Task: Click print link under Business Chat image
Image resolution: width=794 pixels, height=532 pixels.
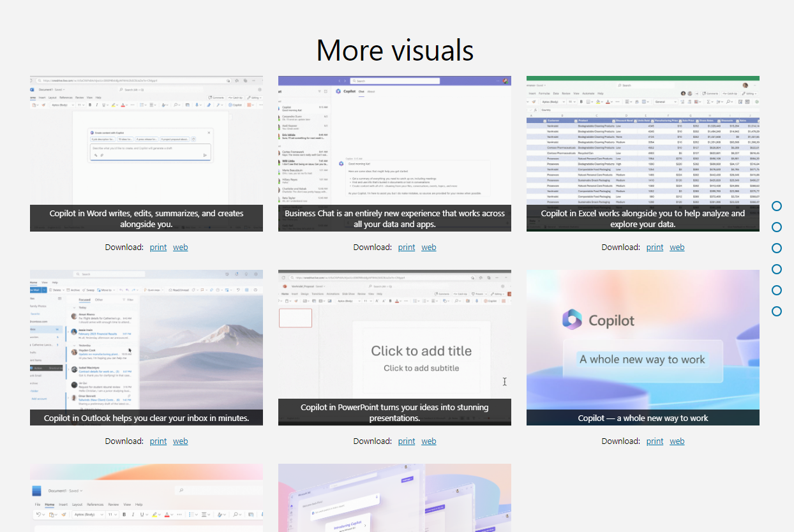Action: [x=407, y=248]
